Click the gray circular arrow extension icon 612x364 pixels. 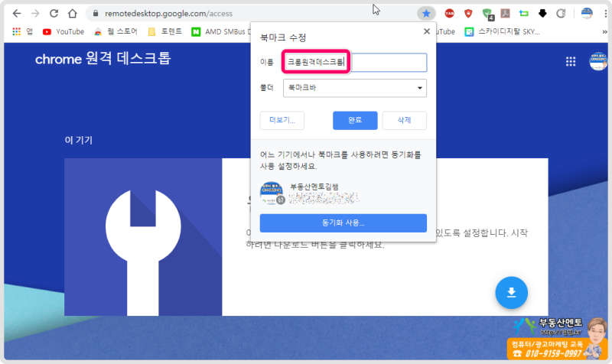point(561,14)
